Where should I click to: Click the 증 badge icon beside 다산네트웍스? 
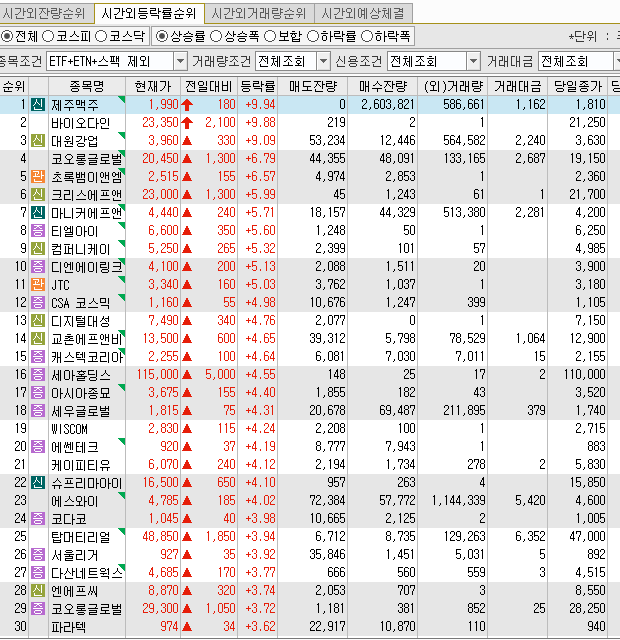38,572
